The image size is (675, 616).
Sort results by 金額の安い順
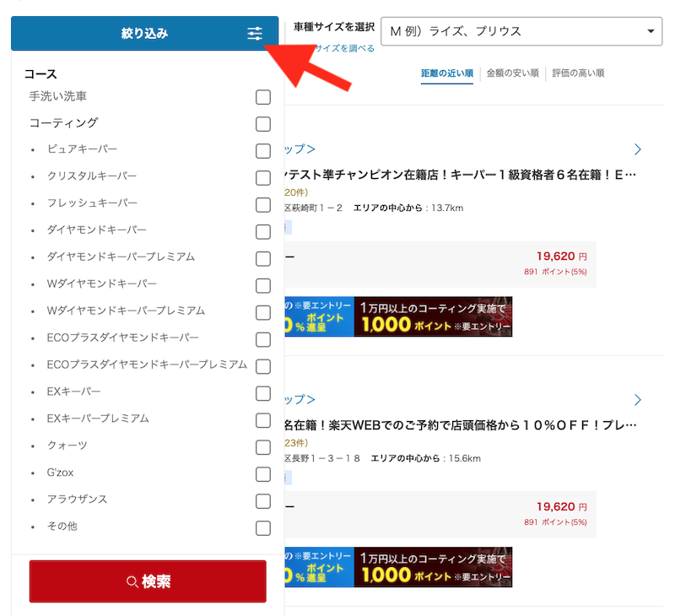(x=512, y=73)
